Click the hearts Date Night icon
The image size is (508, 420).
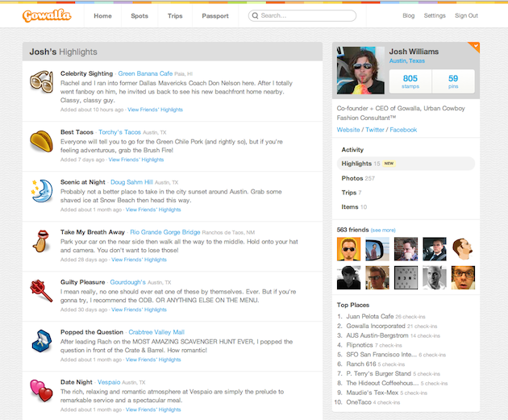pyautogui.click(x=41, y=390)
